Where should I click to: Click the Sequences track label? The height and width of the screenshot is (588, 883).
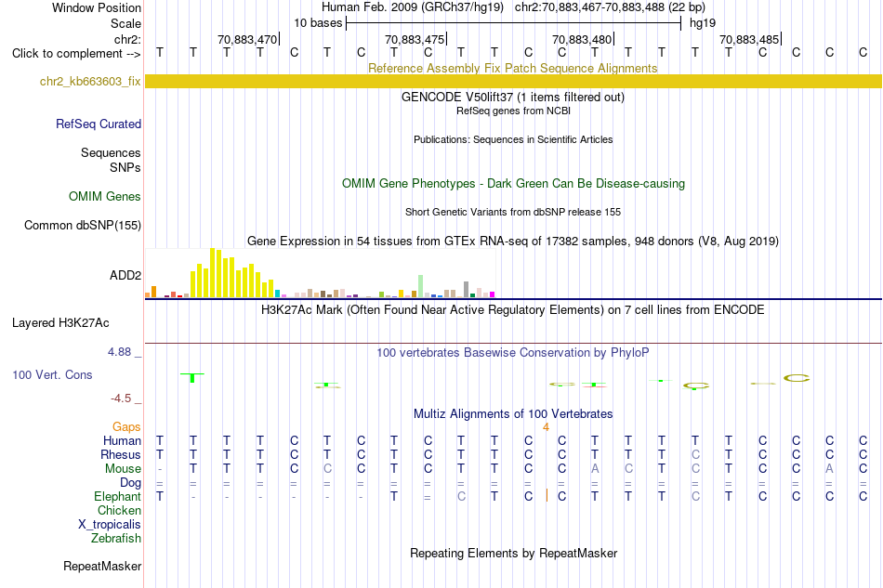pos(111,152)
